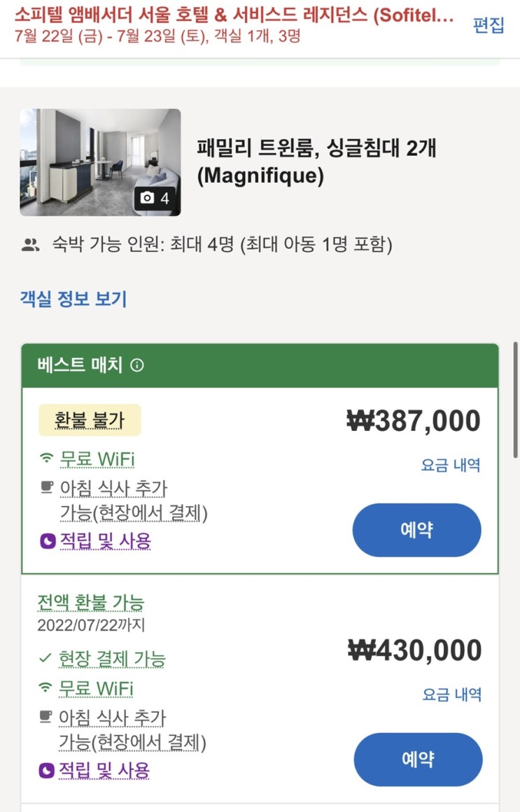Open the Family Twin room photo thumbnail
The height and width of the screenshot is (812, 520).
point(100,162)
